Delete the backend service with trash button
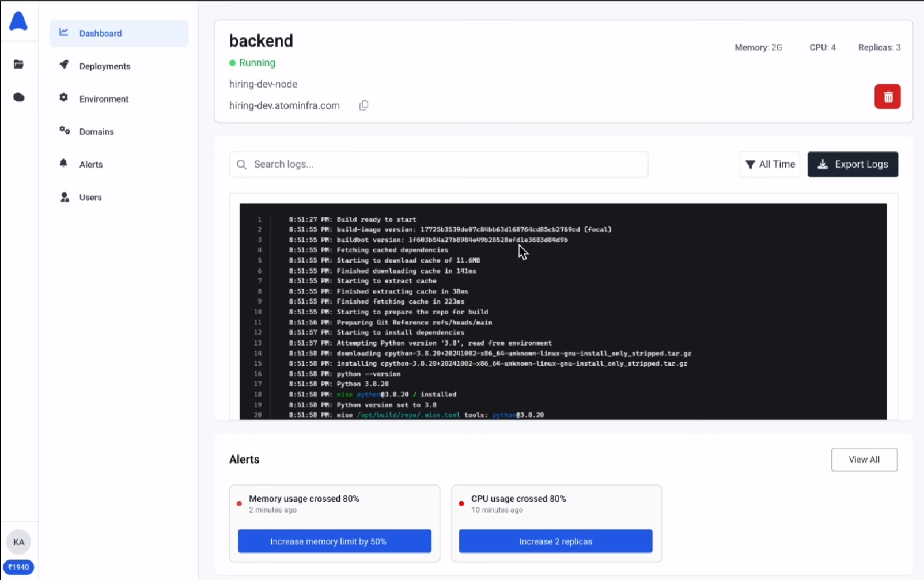 tap(888, 97)
